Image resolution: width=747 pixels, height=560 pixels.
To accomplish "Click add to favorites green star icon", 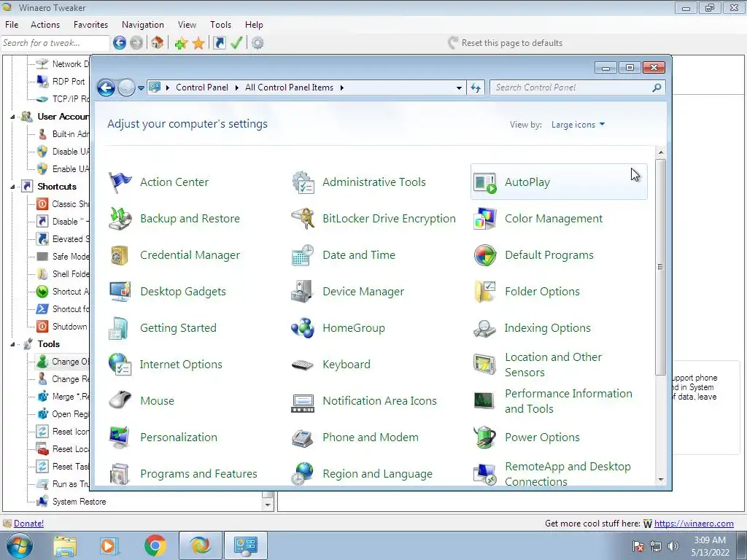I will tap(181, 43).
